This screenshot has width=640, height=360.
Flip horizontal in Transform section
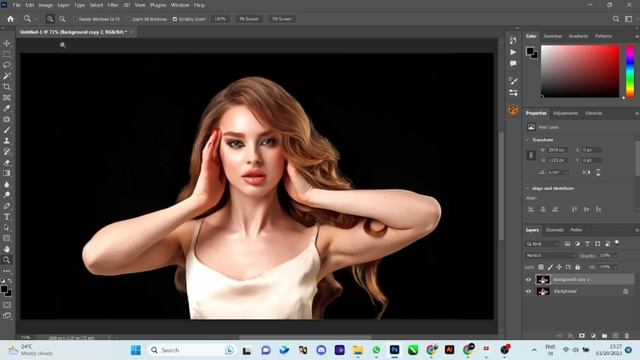coord(586,172)
